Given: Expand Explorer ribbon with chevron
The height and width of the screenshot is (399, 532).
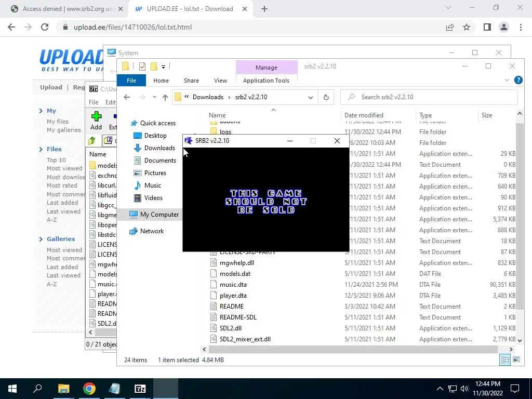Looking at the screenshot, I should click(507, 80).
